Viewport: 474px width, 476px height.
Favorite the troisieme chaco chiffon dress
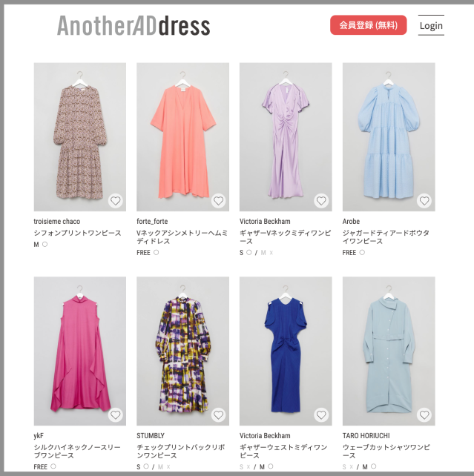(116, 201)
